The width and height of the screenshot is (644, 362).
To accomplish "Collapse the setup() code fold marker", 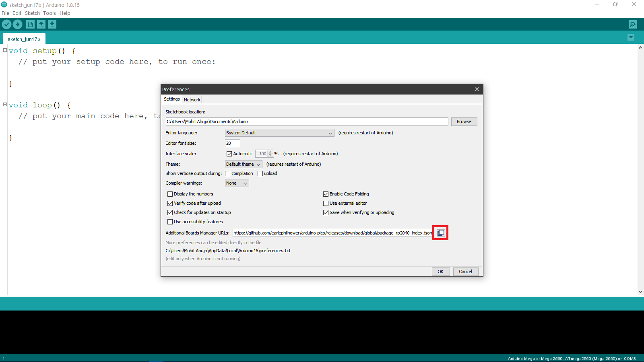I will click(x=5, y=50).
